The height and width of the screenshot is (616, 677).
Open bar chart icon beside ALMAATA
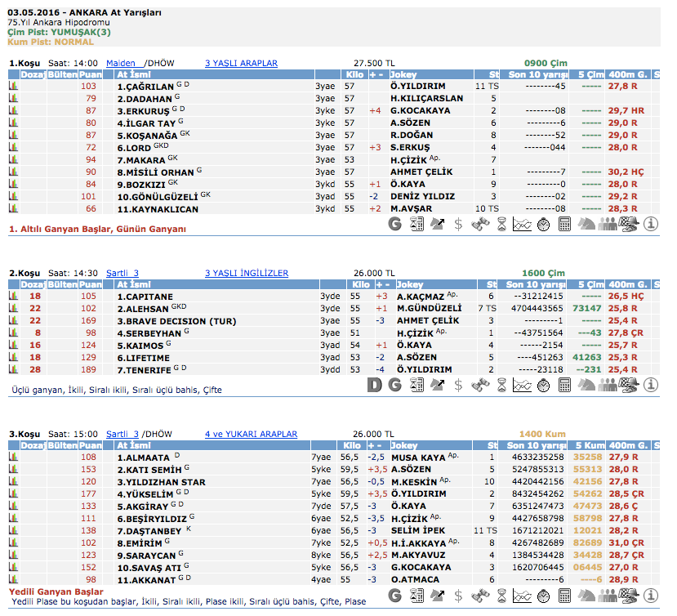pos(13,458)
